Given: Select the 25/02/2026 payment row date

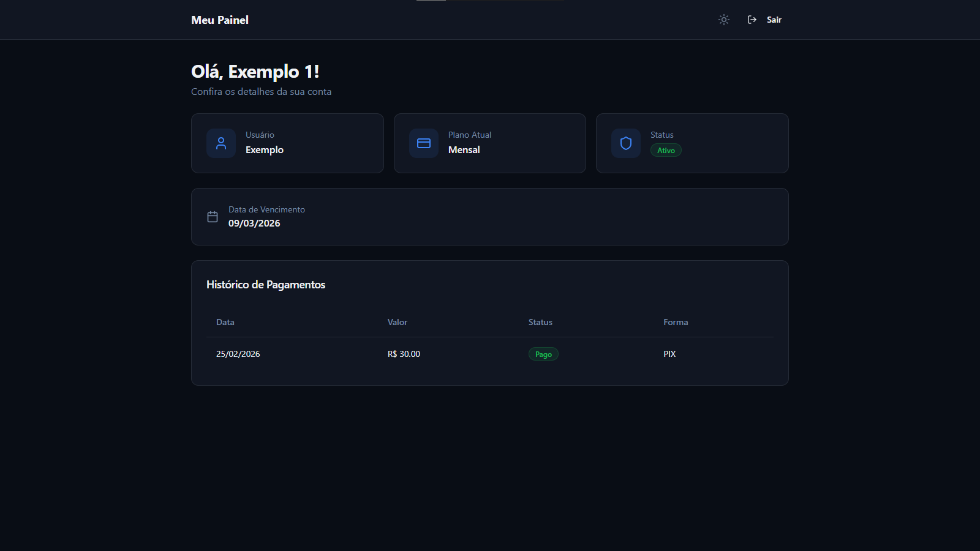Looking at the screenshot, I should tap(238, 354).
